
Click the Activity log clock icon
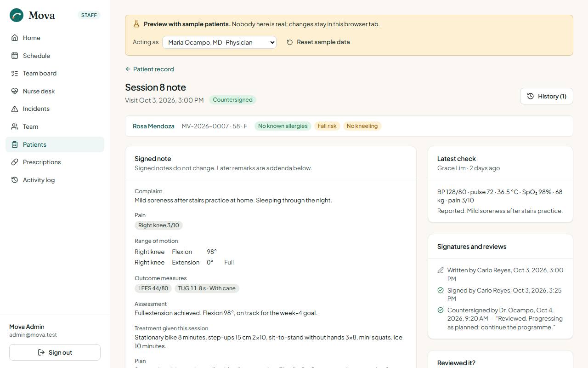coord(15,180)
